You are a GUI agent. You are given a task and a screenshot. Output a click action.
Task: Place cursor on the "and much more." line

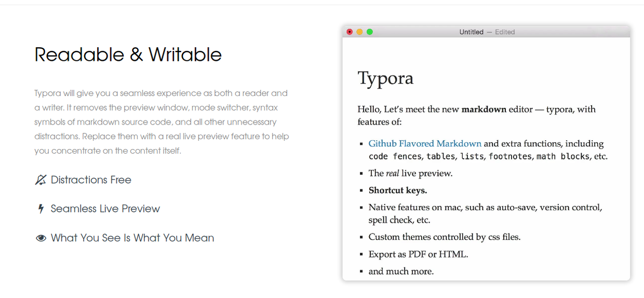click(x=401, y=272)
